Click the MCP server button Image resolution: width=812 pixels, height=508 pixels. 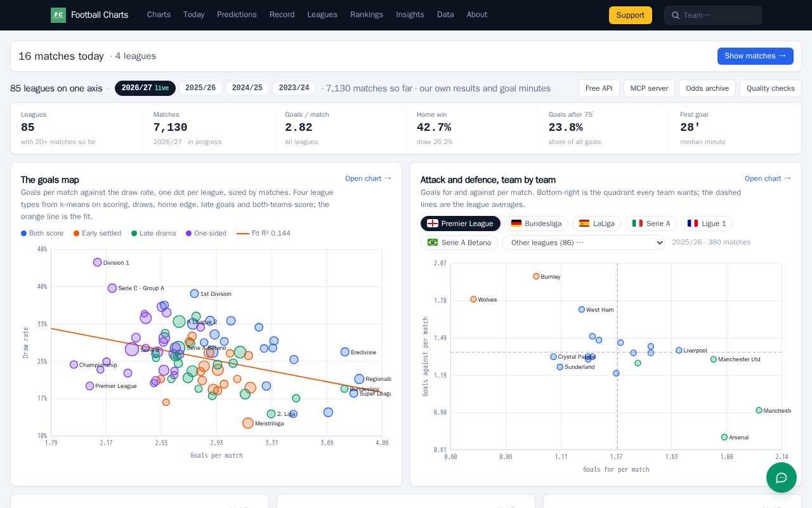(x=649, y=88)
